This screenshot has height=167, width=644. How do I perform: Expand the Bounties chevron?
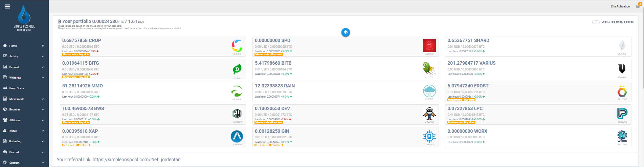43,109
